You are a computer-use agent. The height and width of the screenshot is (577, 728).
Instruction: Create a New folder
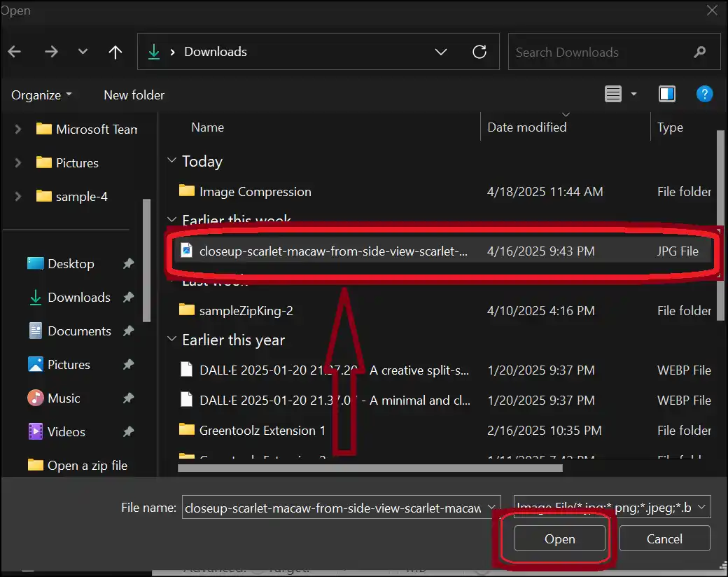click(134, 95)
